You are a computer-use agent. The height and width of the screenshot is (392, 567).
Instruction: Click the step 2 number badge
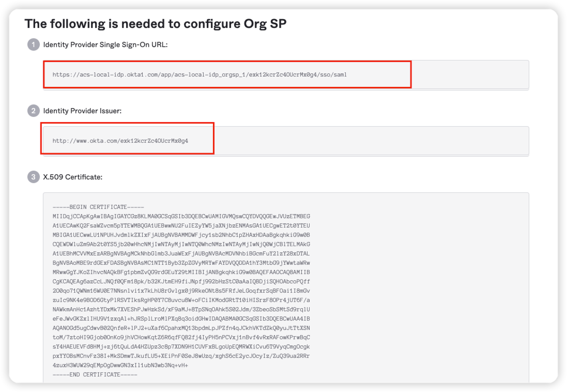click(x=33, y=111)
